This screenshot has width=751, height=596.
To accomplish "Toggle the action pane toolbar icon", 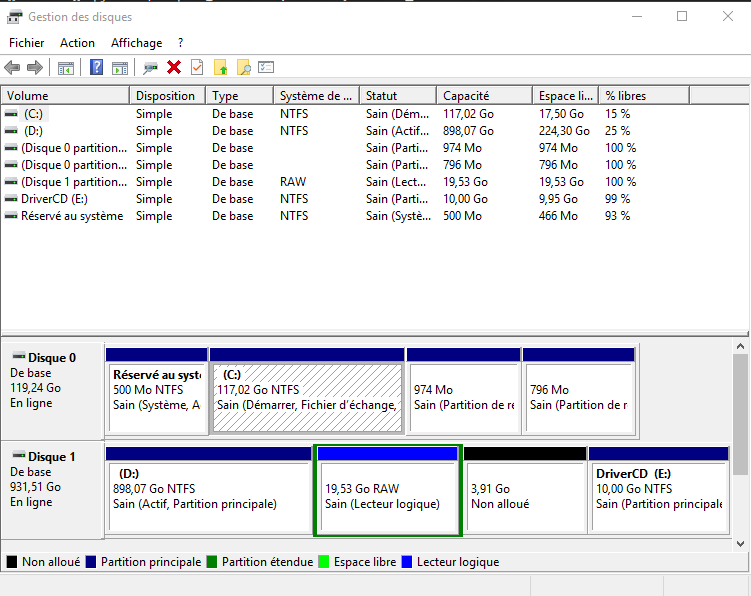I will tap(120, 68).
